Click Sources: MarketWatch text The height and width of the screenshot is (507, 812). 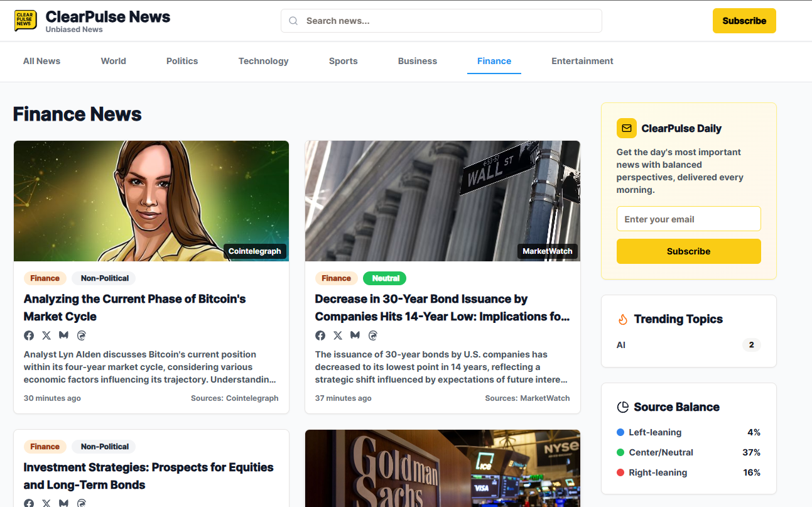pyautogui.click(x=528, y=398)
